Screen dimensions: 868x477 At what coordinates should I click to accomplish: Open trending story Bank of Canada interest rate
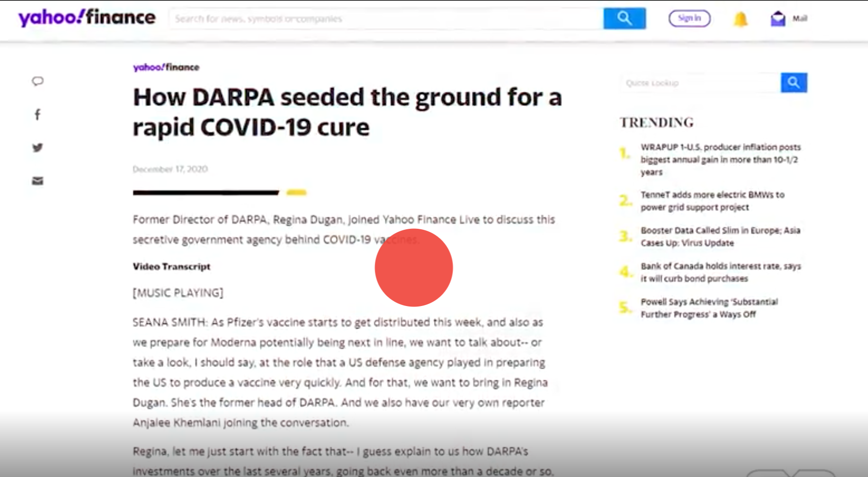pos(720,272)
